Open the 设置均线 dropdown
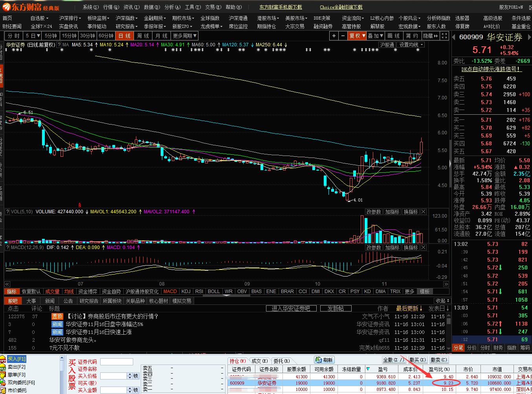This screenshot has width=532, height=394. [411, 45]
